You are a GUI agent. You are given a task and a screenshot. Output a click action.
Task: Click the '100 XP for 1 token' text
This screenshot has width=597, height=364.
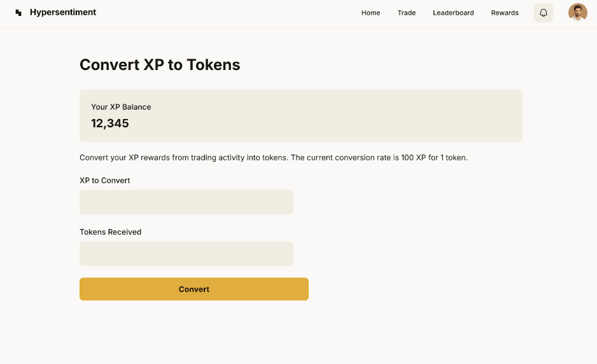pyautogui.click(x=433, y=157)
